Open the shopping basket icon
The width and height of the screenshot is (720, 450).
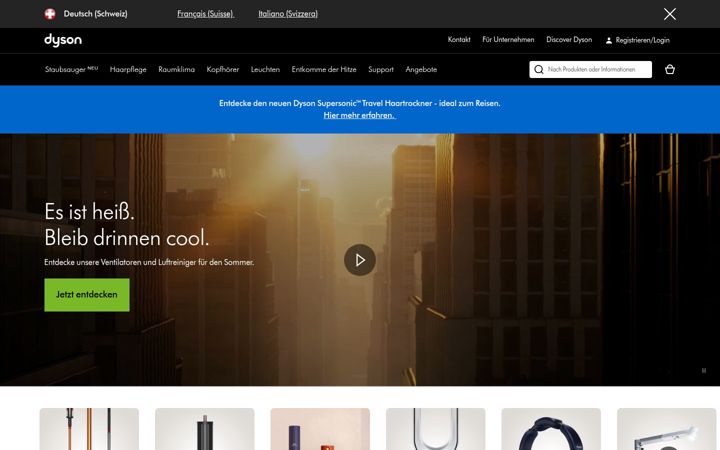click(669, 69)
